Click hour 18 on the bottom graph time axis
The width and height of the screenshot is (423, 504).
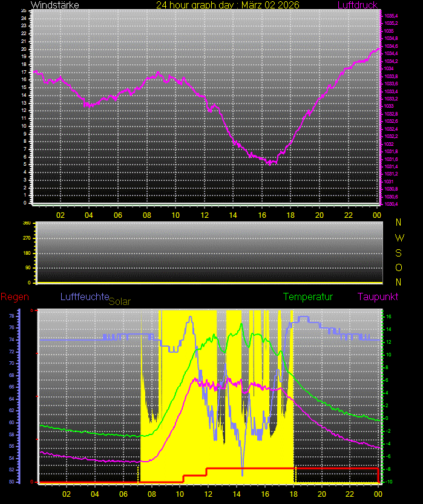pos(293,493)
